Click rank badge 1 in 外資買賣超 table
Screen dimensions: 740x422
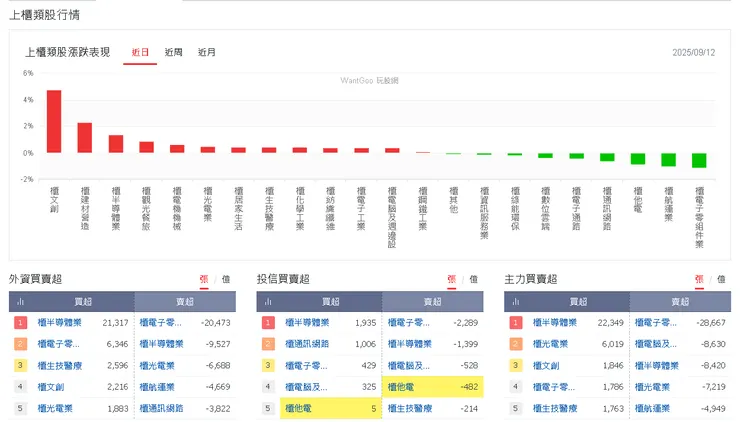[x=20, y=323]
